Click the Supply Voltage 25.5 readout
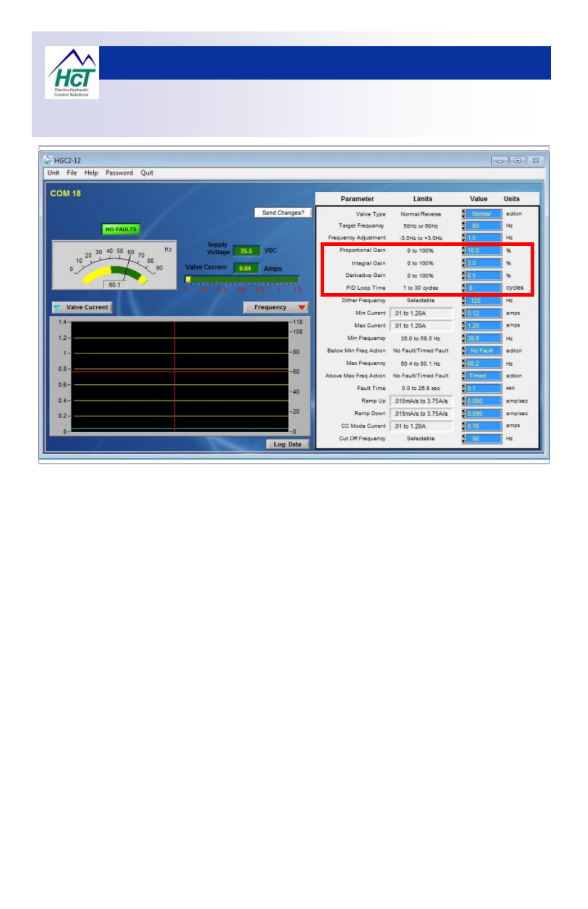588x909 pixels. pos(247,251)
